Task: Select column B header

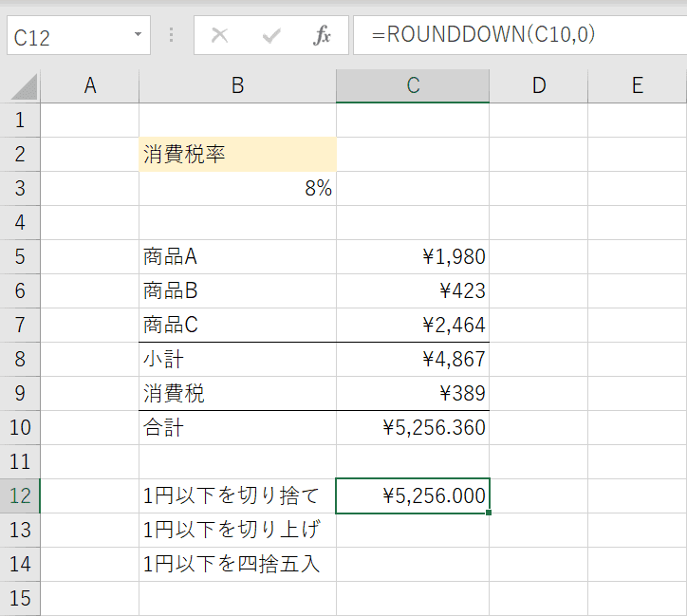Action: tap(237, 85)
